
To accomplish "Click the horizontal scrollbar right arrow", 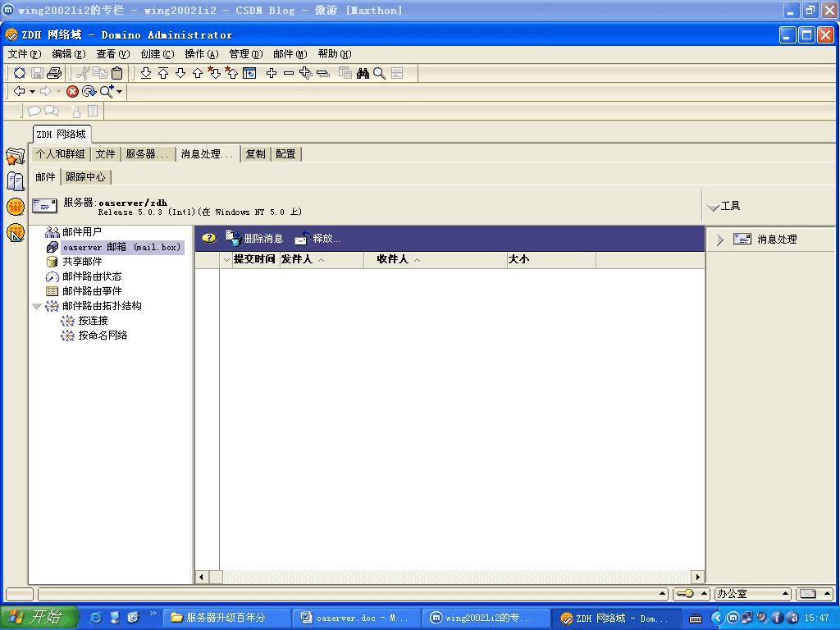I will (697, 577).
